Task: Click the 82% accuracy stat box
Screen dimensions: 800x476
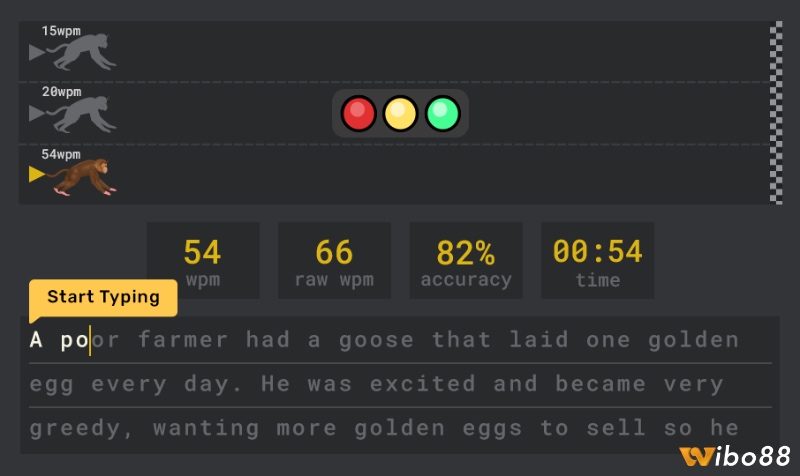Action: pos(465,261)
